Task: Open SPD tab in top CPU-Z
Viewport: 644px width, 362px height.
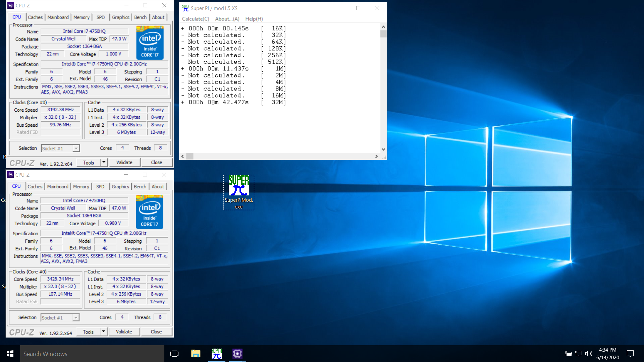Action: click(101, 17)
